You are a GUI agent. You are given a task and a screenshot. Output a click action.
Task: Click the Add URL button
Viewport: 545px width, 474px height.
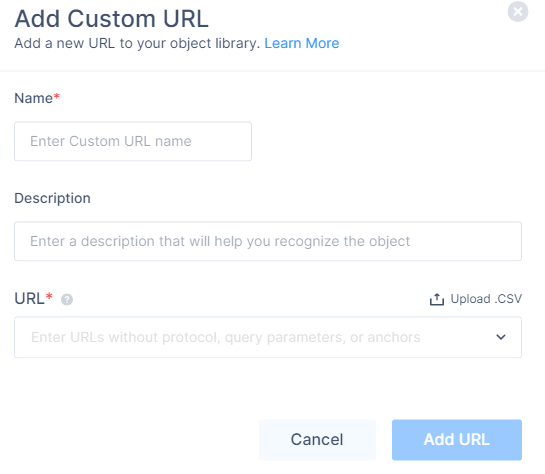pos(457,440)
